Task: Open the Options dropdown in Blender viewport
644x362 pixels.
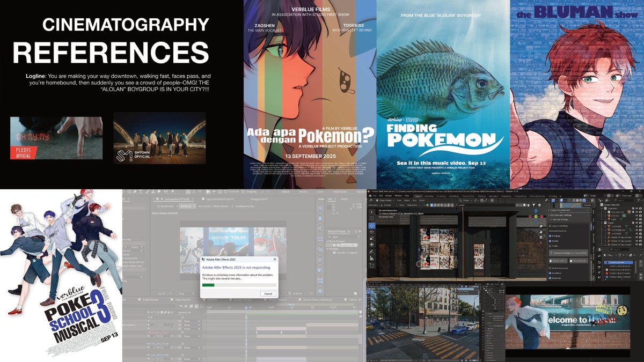Action: pyautogui.click(x=588, y=205)
